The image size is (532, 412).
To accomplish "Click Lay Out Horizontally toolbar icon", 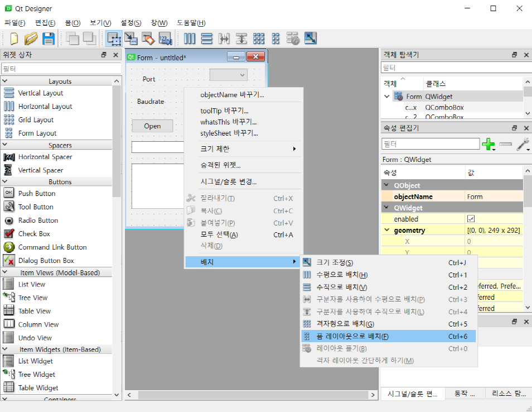I will click(189, 39).
